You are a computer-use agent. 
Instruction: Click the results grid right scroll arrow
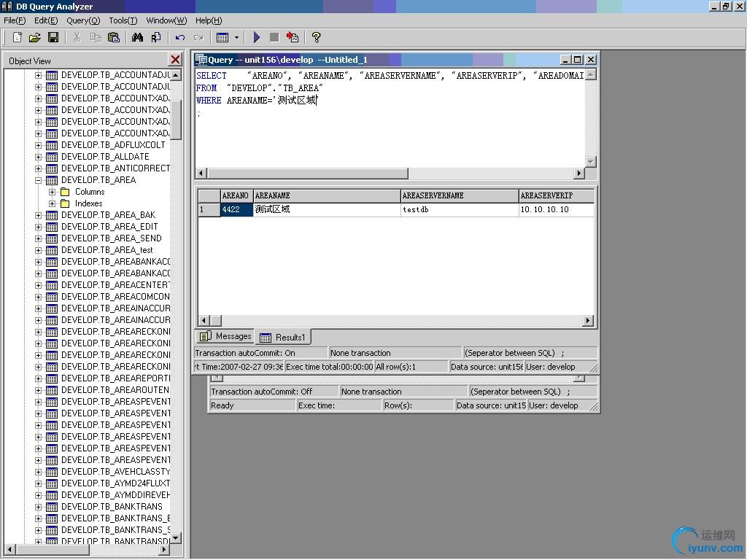pyautogui.click(x=588, y=321)
